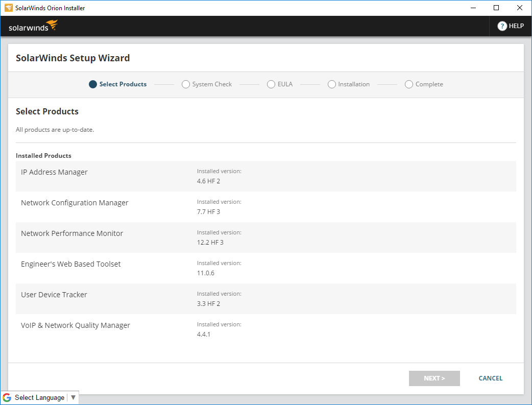Click the User Device Tracker product name

pyautogui.click(x=54, y=295)
